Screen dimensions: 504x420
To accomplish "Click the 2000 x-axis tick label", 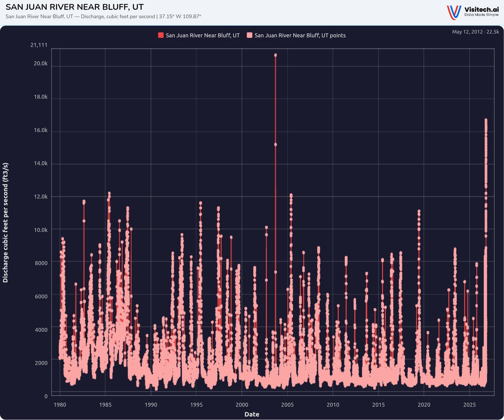I will [x=242, y=404].
